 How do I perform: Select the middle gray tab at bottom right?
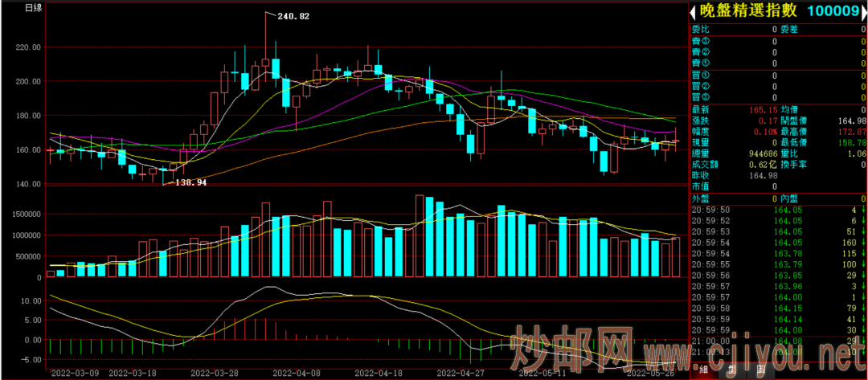pyautogui.click(x=731, y=369)
